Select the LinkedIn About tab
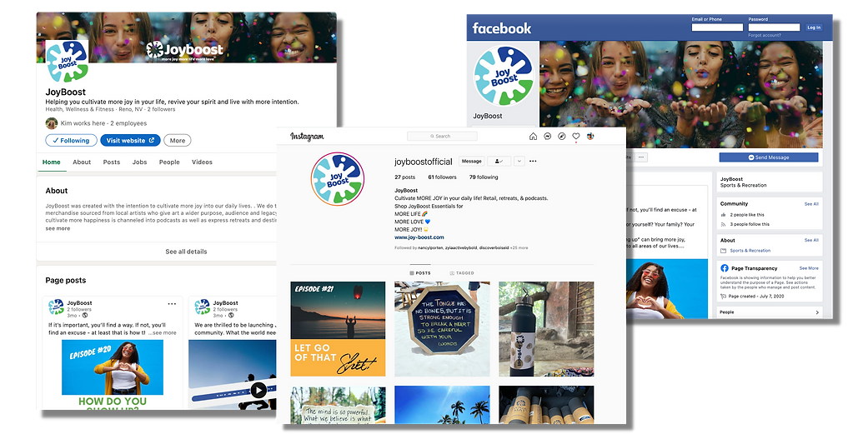This screenshot has width=868, height=434. tap(82, 162)
